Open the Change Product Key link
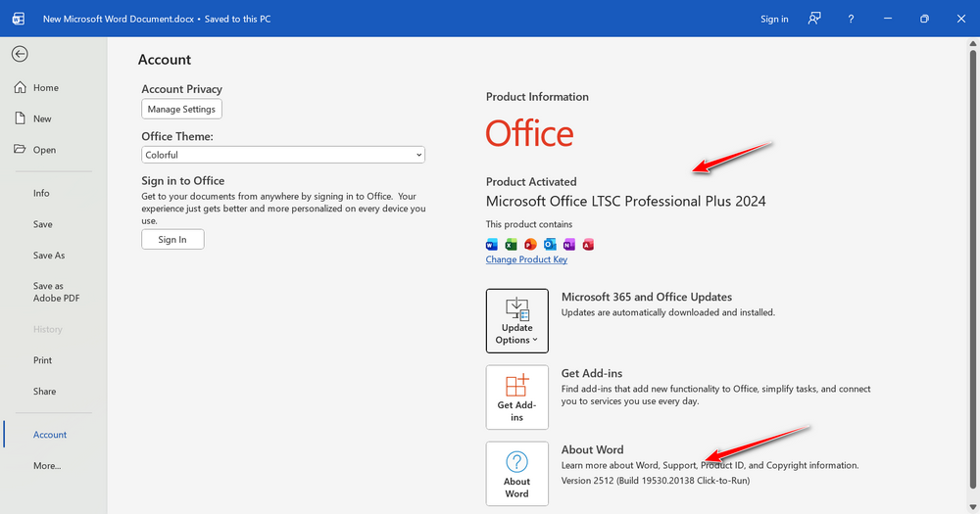The width and height of the screenshot is (980, 514). point(526,259)
